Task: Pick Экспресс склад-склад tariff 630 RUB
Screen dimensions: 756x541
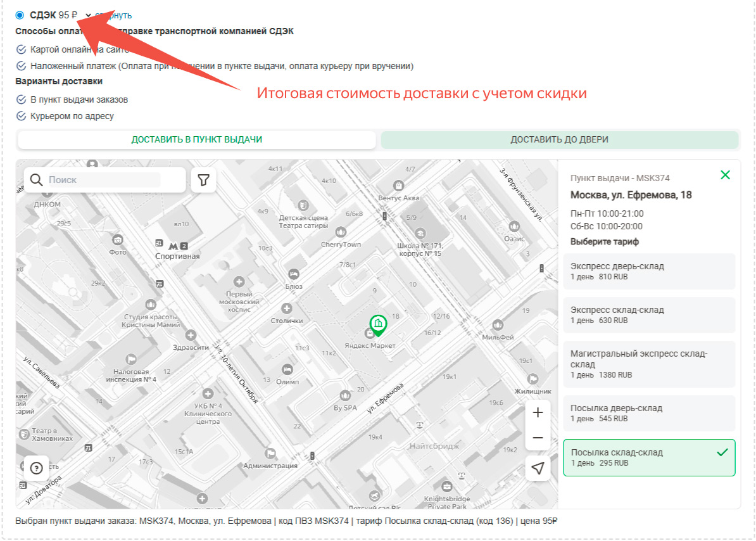Action: pyautogui.click(x=649, y=315)
